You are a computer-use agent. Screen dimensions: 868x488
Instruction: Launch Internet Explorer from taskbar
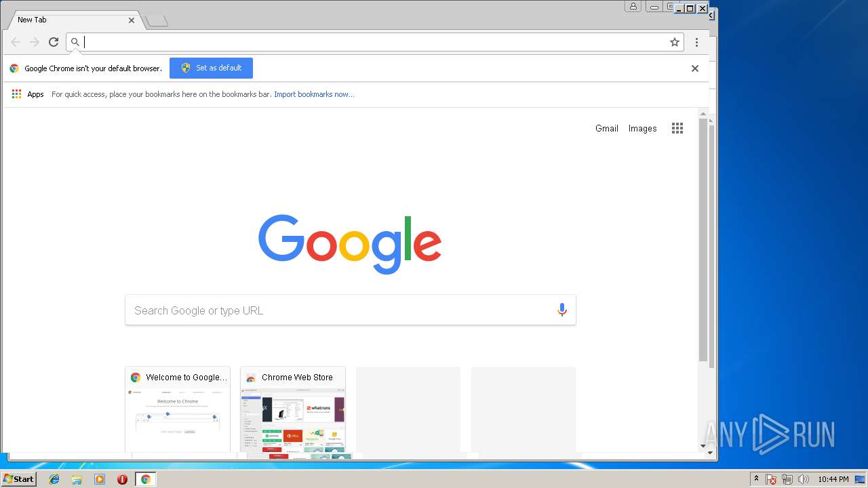tap(54, 479)
